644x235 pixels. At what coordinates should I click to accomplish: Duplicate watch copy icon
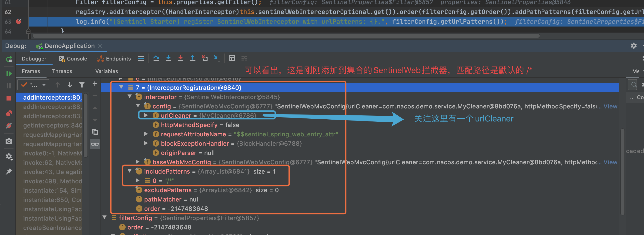[95, 132]
